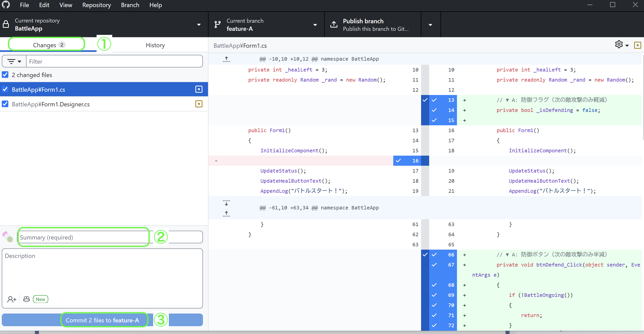Add co-authors with the person-plus icon
Viewport: 644px width, 334px height.
pos(12,299)
